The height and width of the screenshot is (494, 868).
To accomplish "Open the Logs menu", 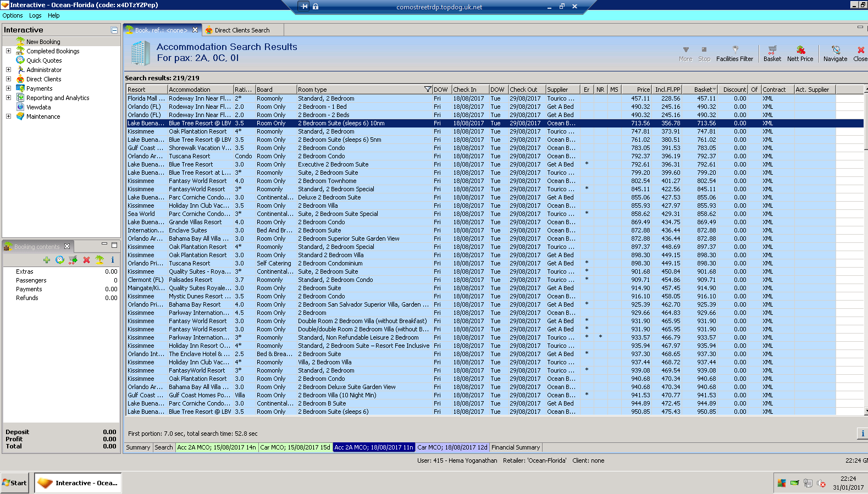I will [35, 15].
